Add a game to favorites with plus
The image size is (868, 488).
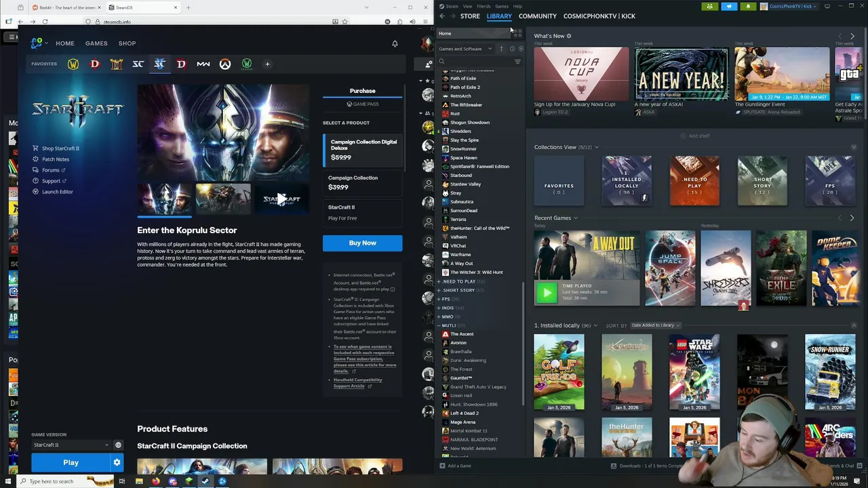pos(267,64)
